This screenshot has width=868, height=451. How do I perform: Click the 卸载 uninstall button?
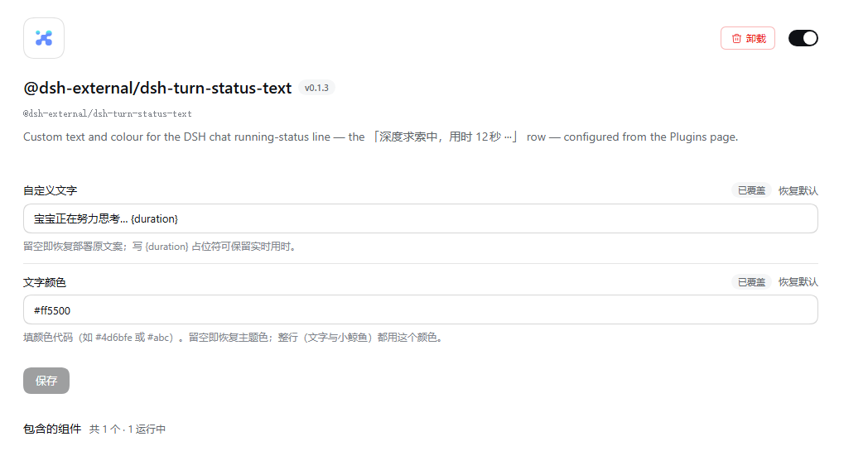[x=747, y=38]
